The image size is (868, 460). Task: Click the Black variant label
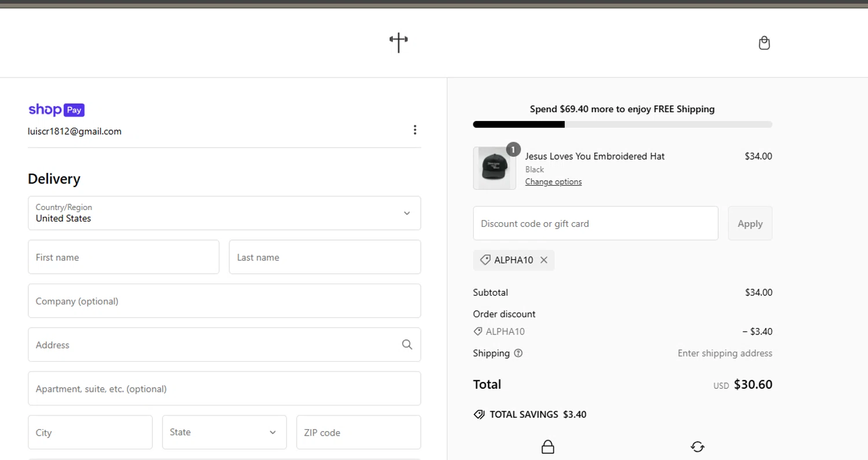pyautogui.click(x=535, y=170)
